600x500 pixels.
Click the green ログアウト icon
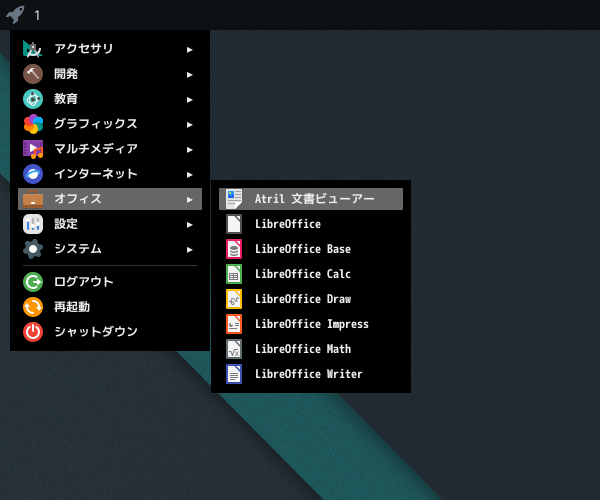[x=33, y=282]
